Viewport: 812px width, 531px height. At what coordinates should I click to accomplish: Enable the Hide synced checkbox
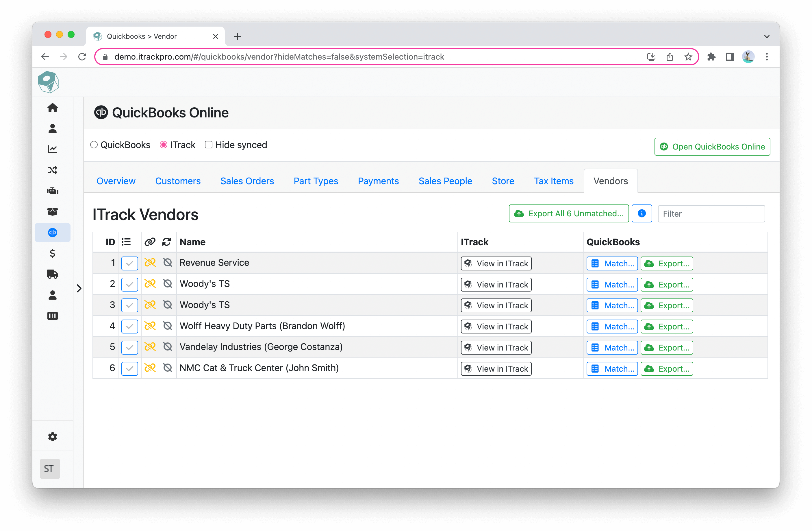click(x=208, y=145)
